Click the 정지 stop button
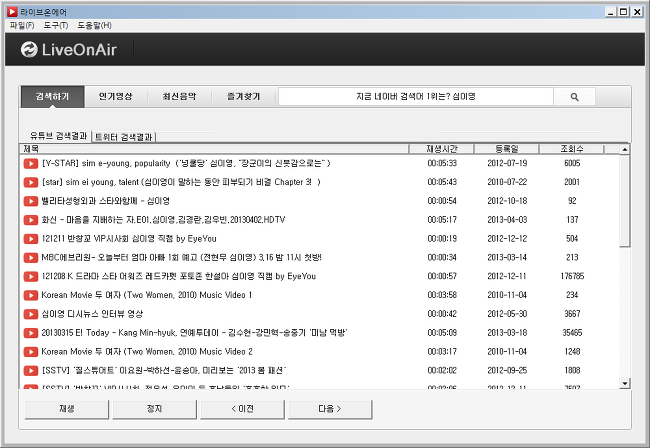650x448 pixels. tap(154, 409)
